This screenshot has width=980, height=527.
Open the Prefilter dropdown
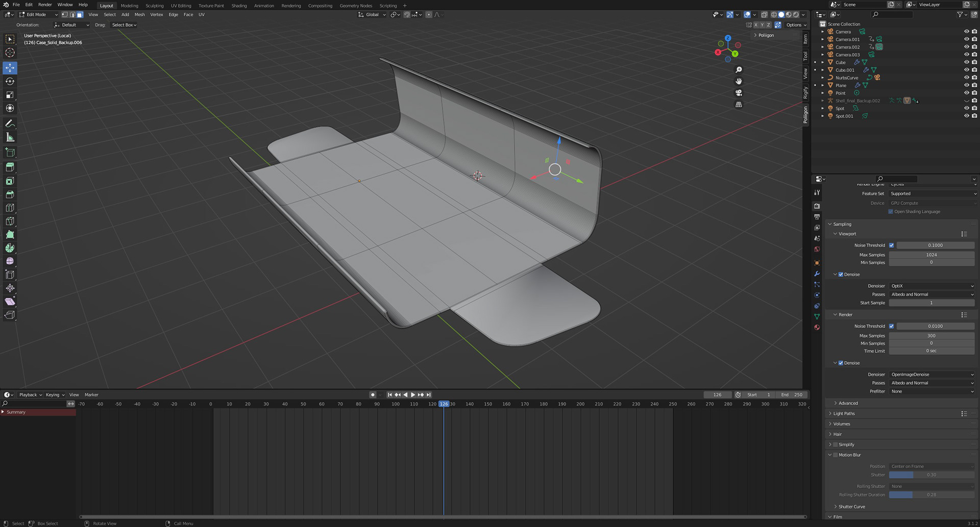click(933, 392)
